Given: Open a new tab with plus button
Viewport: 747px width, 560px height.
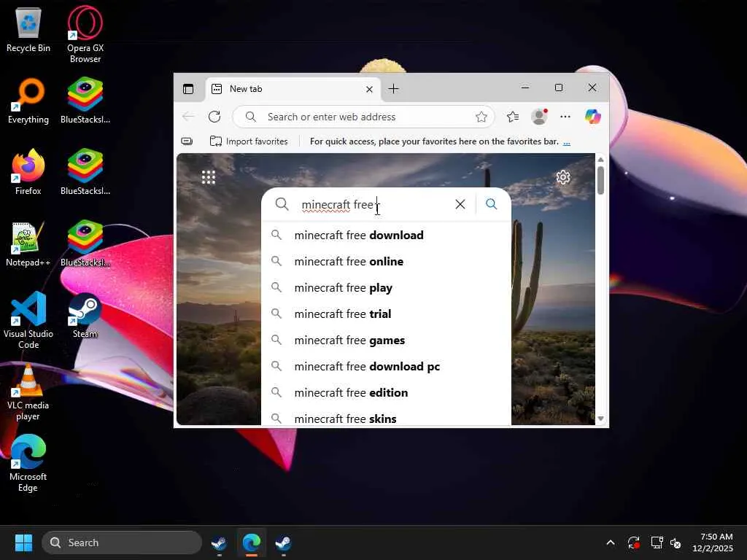Looking at the screenshot, I should 393,89.
